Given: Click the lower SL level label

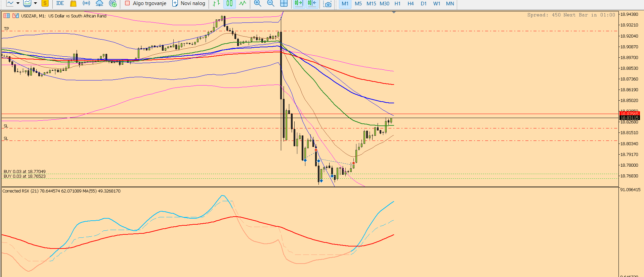Looking at the screenshot, I should [x=6, y=138].
